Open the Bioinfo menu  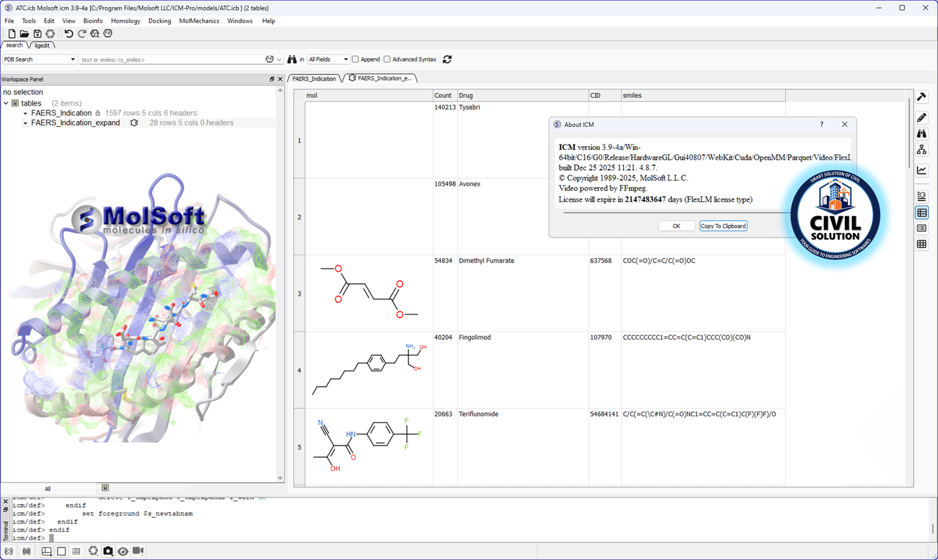pyautogui.click(x=93, y=21)
